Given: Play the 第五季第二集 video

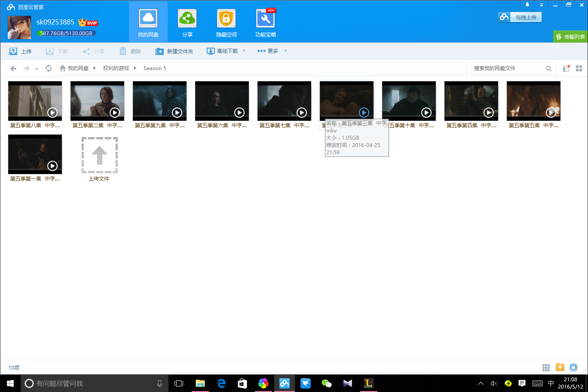Looking at the screenshot, I should (115, 112).
